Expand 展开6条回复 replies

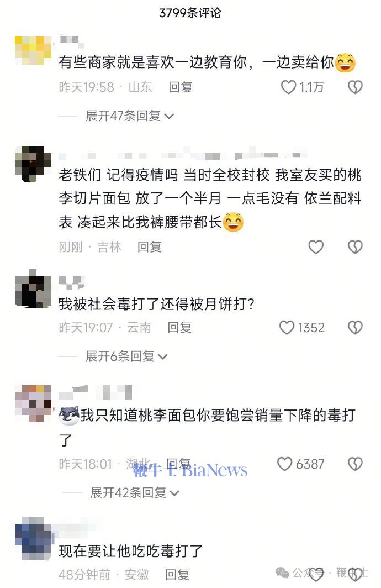tap(126, 356)
